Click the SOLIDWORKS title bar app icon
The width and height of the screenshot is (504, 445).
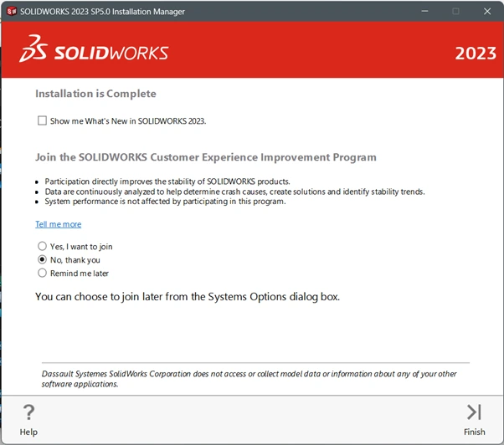pyautogui.click(x=12, y=11)
